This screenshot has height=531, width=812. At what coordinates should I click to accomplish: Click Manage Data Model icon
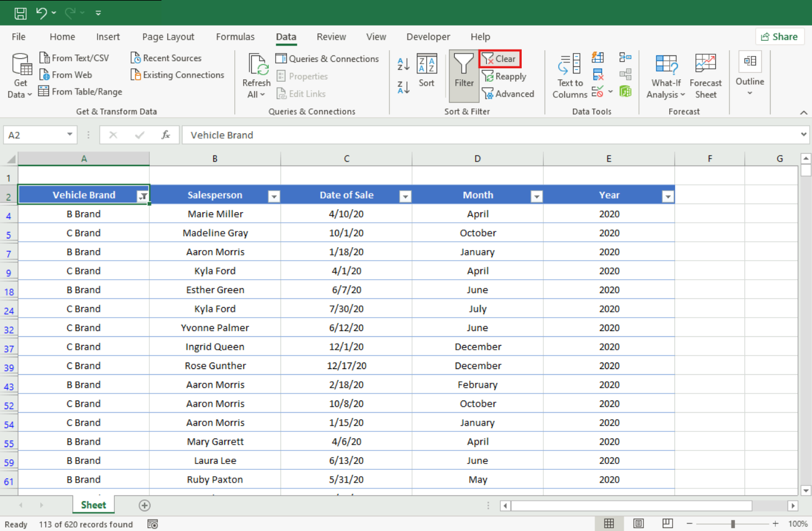[625, 92]
